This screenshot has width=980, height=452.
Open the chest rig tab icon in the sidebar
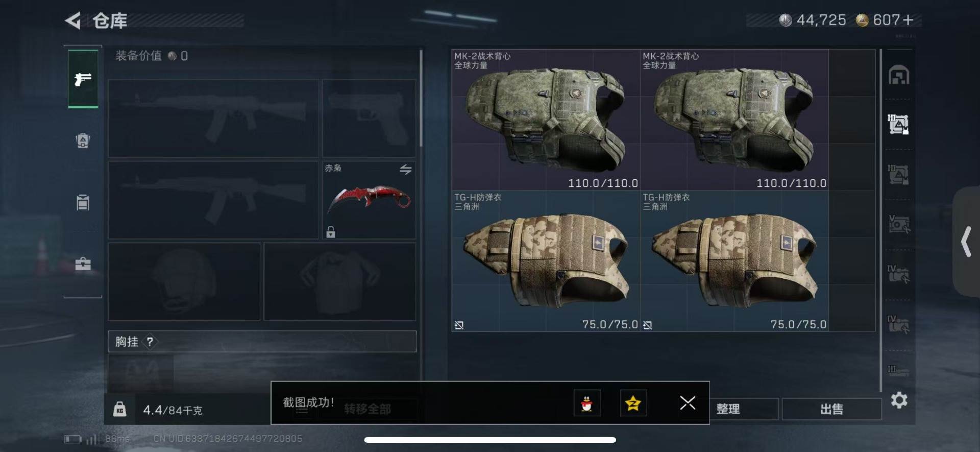(x=83, y=202)
